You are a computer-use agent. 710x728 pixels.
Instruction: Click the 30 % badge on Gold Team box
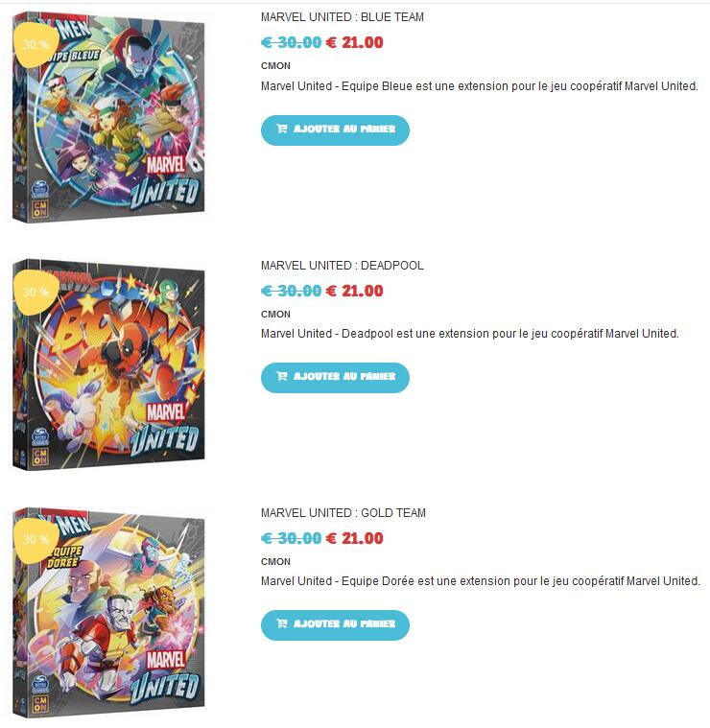35,539
